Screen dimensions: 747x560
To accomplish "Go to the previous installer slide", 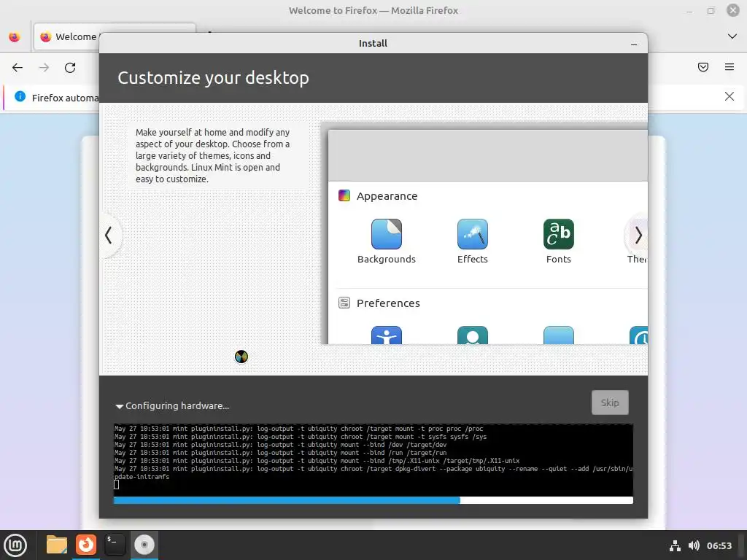I will 109,235.
